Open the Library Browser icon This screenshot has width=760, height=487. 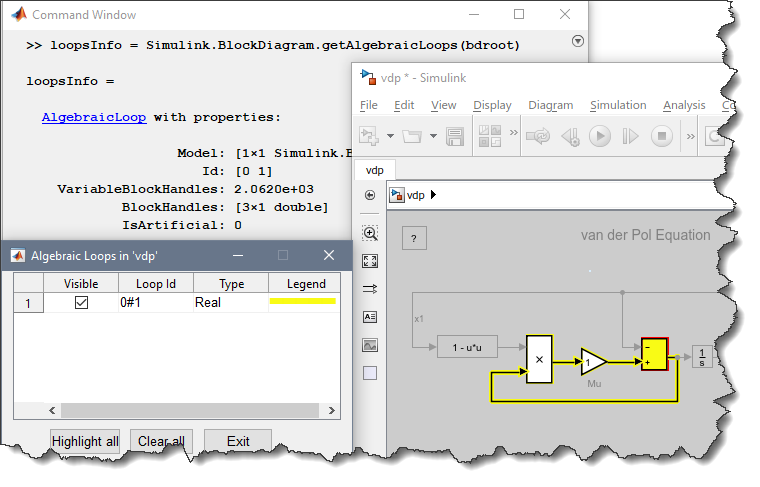coord(489,136)
